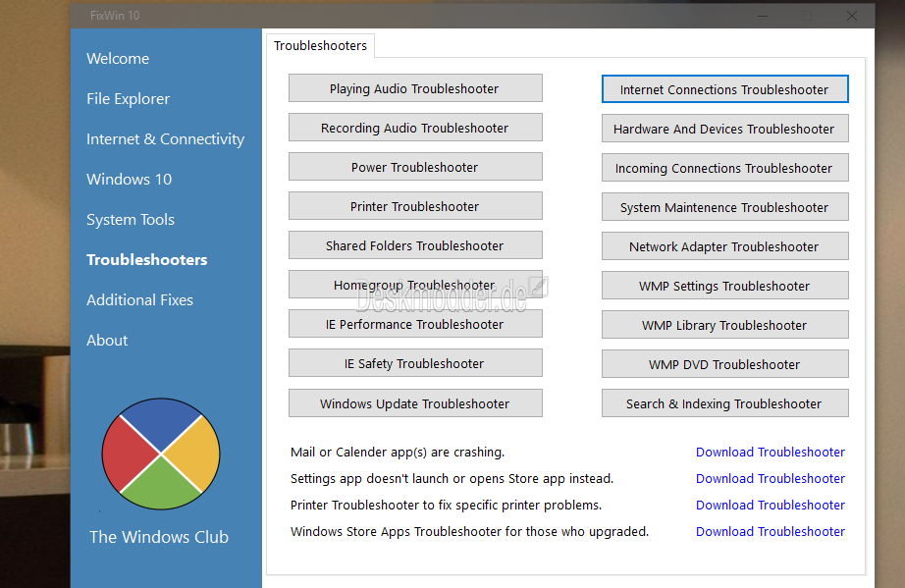The height and width of the screenshot is (588, 905).
Task: Run Internet Connections Troubleshooter
Action: click(725, 89)
